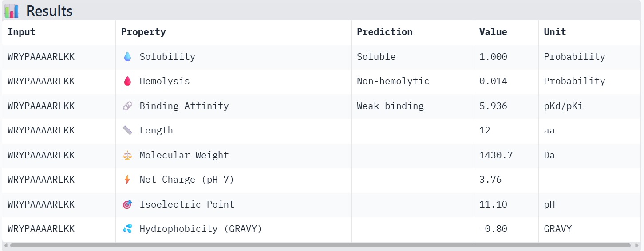Click the Net Charge lightning bolt icon
Viewport: 644px width, 251px height.
click(127, 180)
